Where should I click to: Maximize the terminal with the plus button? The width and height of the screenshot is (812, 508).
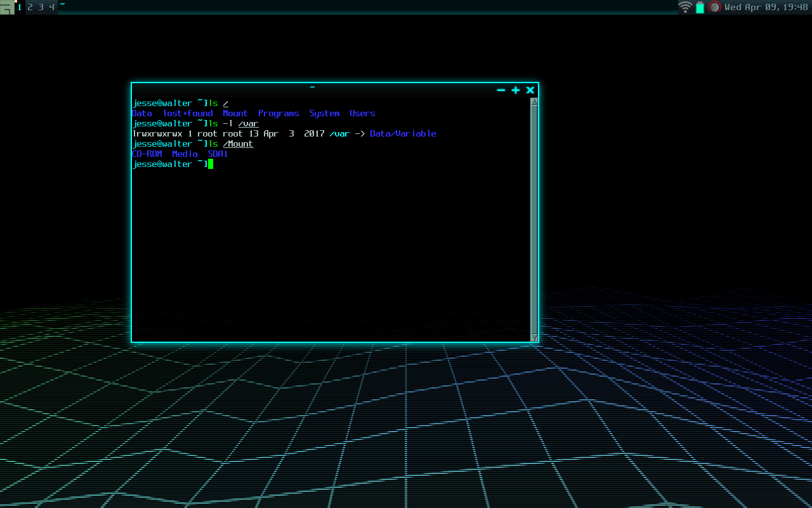click(516, 90)
